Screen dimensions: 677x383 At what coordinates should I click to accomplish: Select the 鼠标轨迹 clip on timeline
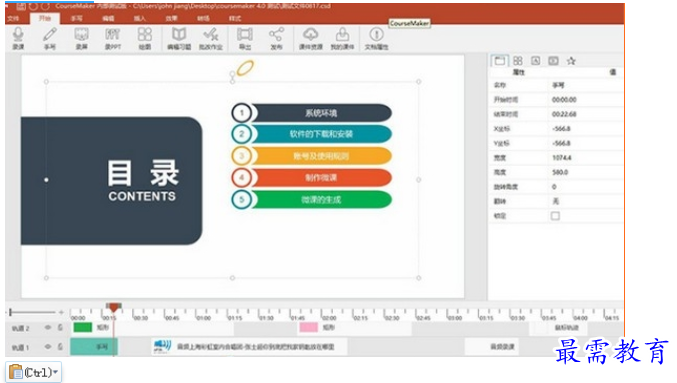(x=566, y=327)
